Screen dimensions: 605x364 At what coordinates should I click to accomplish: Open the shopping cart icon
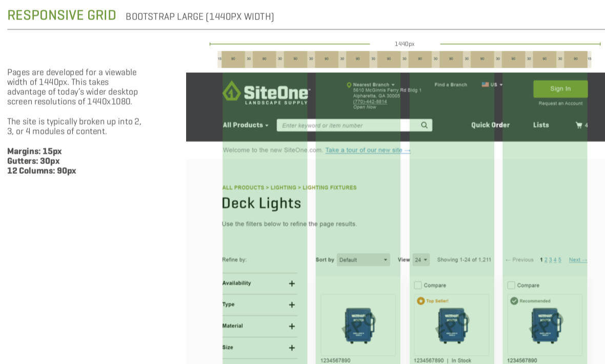point(579,125)
